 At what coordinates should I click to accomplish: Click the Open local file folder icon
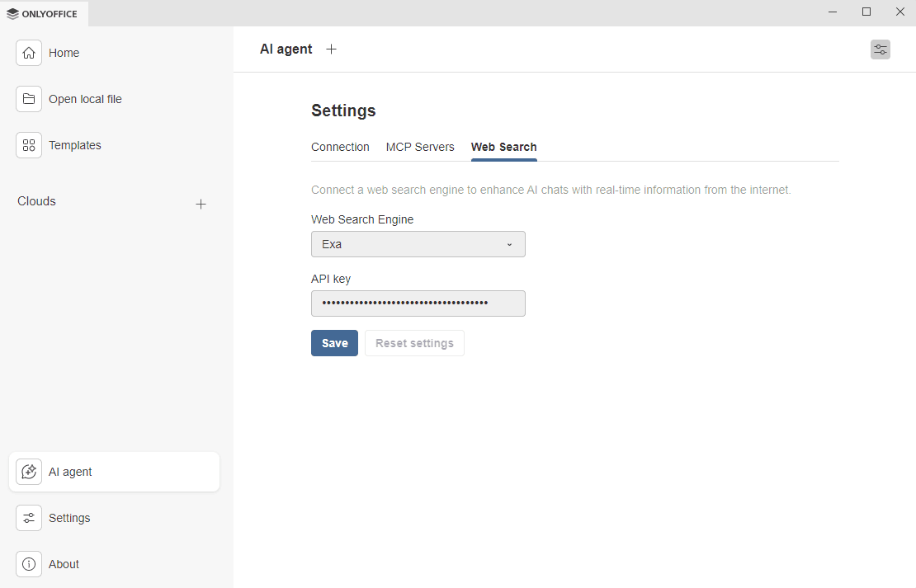tap(29, 99)
